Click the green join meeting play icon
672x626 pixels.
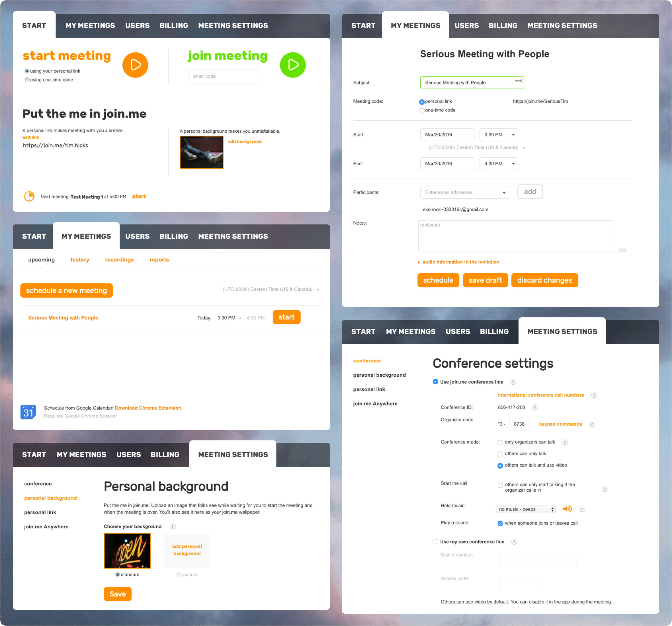pyautogui.click(x=293, y=65)
